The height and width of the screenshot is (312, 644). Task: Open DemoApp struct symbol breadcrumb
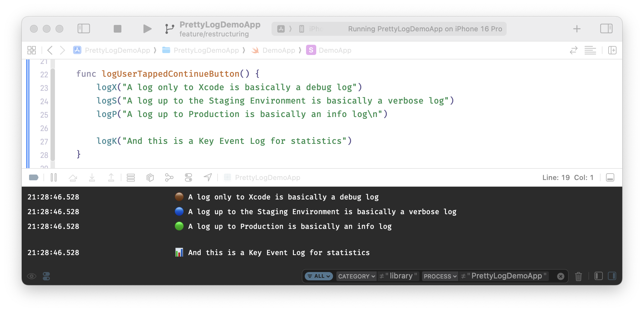pos(329,50)
